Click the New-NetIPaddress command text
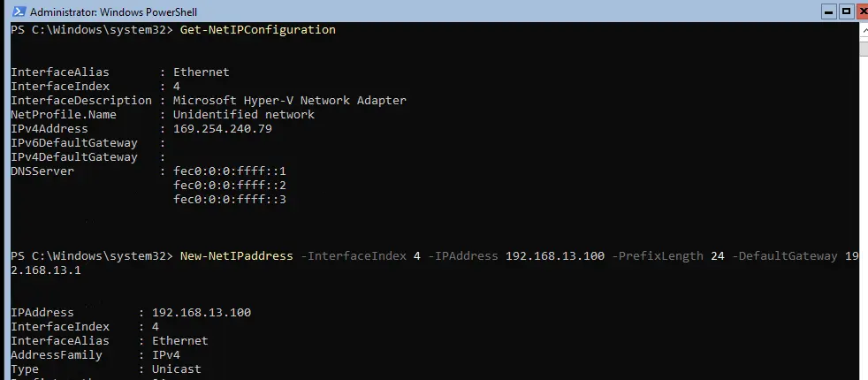 [x=236, y=256]
